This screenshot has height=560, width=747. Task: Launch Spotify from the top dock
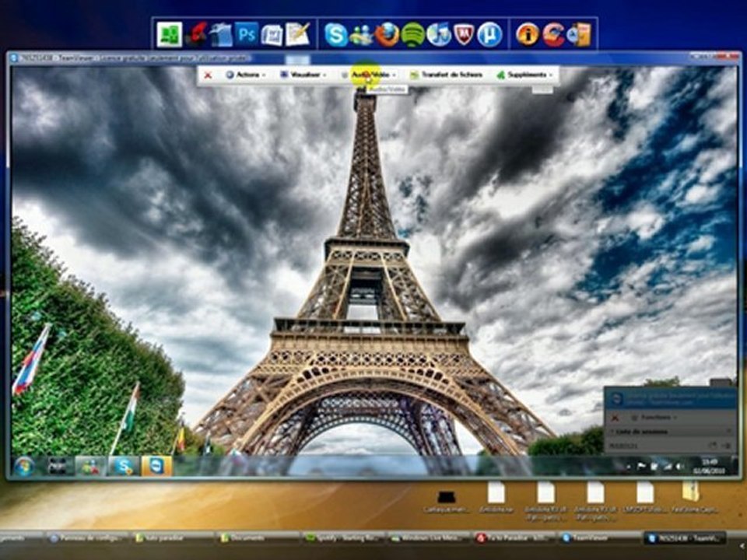pos(412,35)
